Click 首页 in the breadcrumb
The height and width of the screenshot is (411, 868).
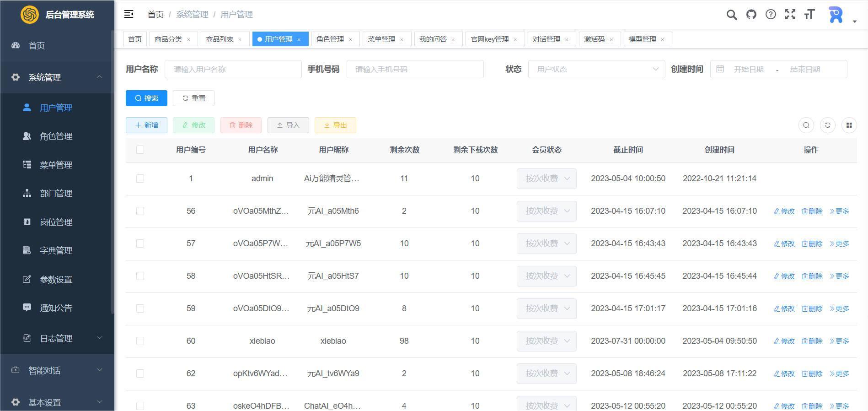point(155,15)
